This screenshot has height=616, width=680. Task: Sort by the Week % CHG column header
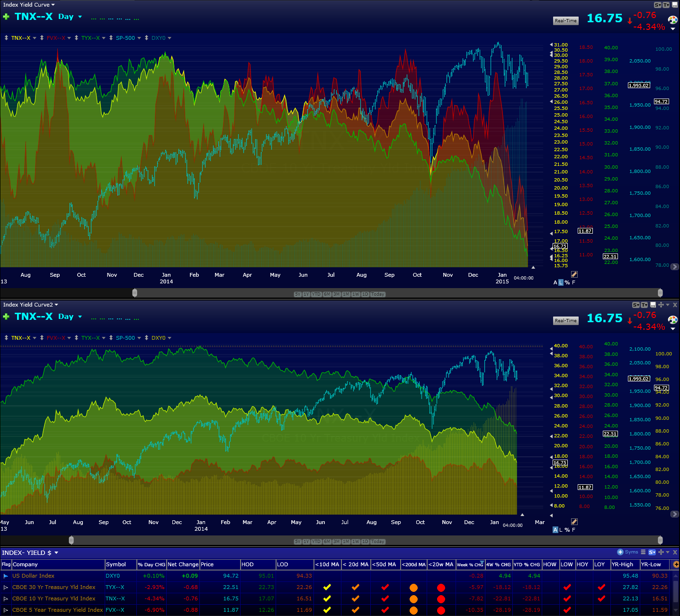point(470,564)
